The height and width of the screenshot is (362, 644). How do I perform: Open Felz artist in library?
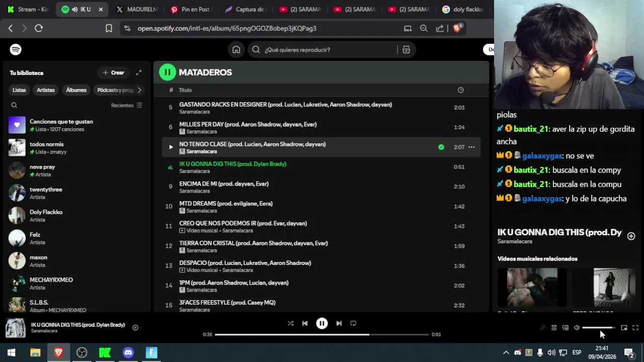(77, 238)
